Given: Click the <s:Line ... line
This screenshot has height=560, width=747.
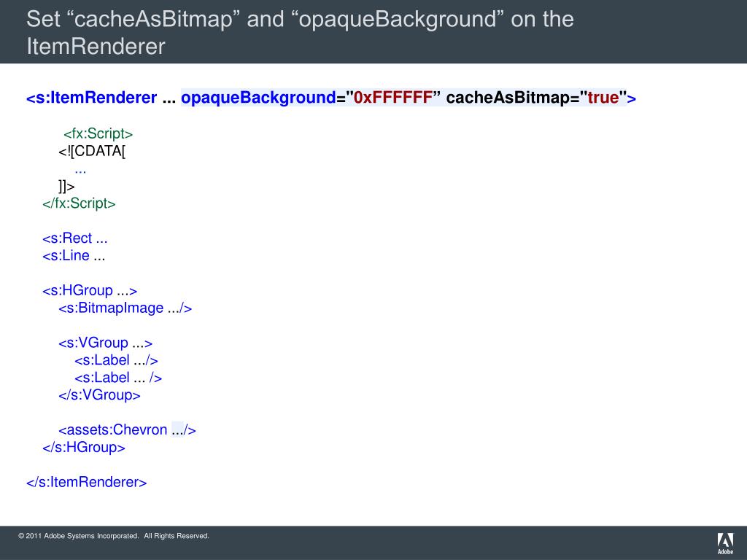Looking at the screenshot, I should click(74, 256).
